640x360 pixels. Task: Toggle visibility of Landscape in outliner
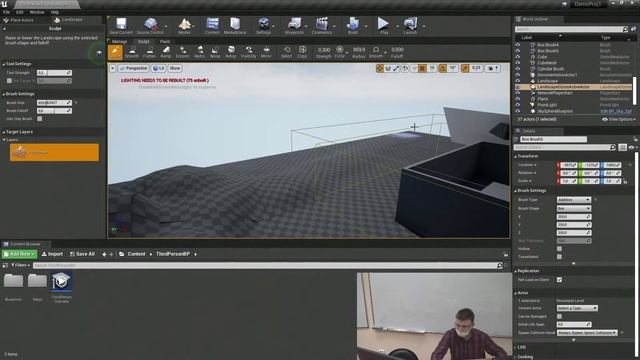pyautogui.click(x=518, y=81)
